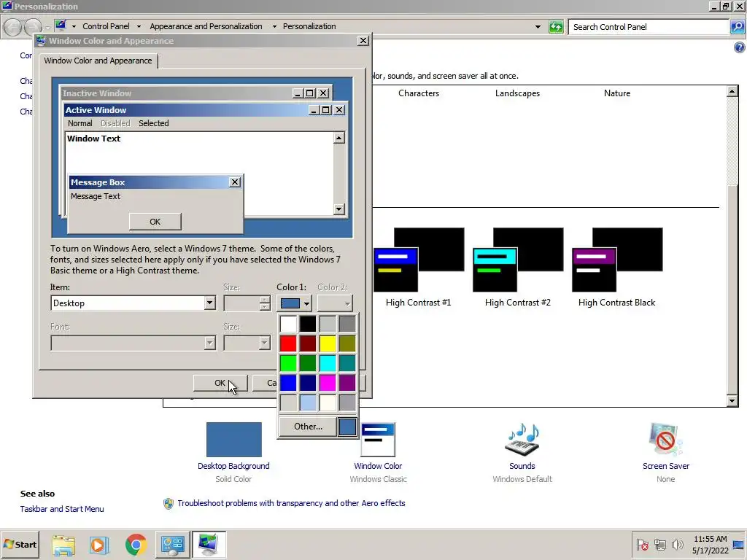Select the High Contrast #1 theme
This screenshot has width=747, height=560.
(x=418, y=267)
